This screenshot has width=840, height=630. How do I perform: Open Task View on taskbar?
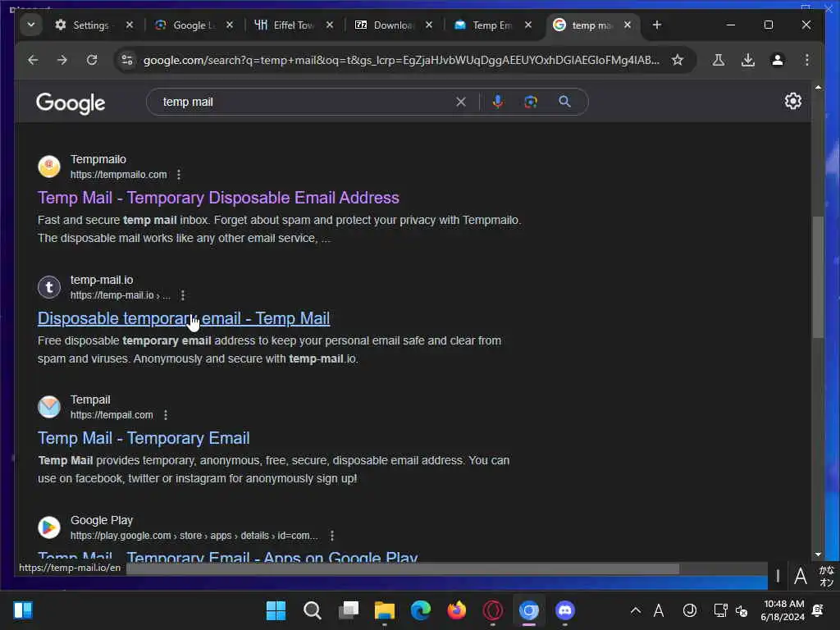point(348,610)
